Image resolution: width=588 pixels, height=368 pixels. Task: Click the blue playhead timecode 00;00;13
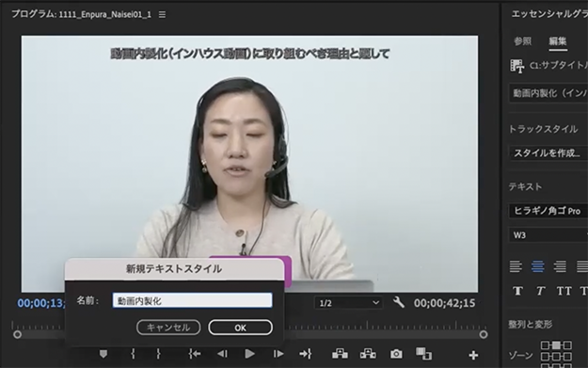coord(40,303)
